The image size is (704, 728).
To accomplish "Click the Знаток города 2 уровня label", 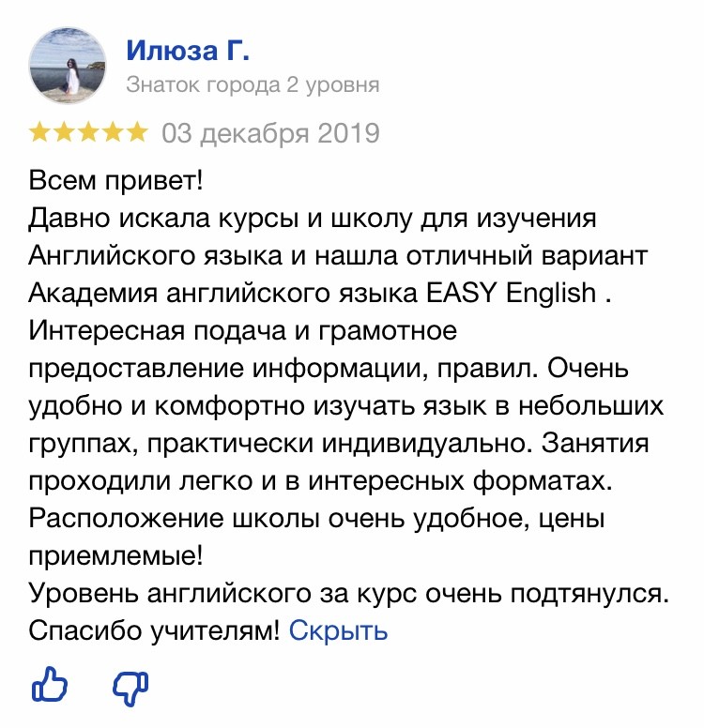I will pos(253,85).
